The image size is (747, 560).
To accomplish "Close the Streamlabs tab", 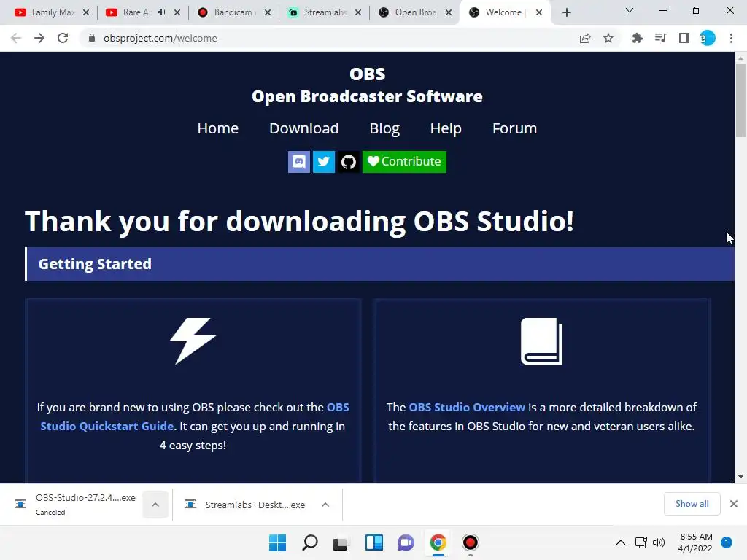I will [x=358, y=12].
